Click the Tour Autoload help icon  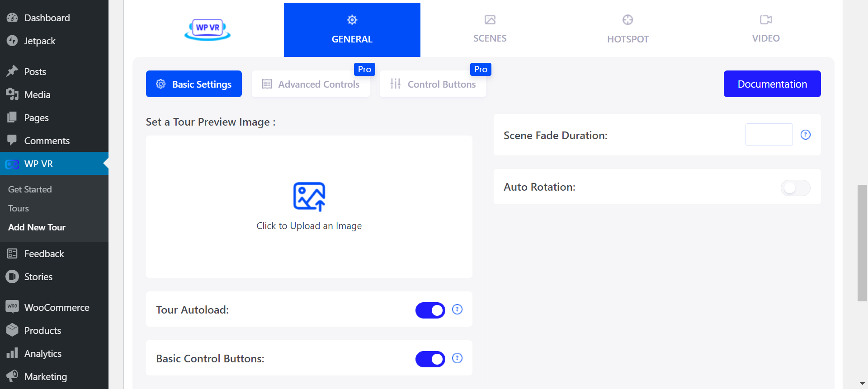(x=457, y=309)
